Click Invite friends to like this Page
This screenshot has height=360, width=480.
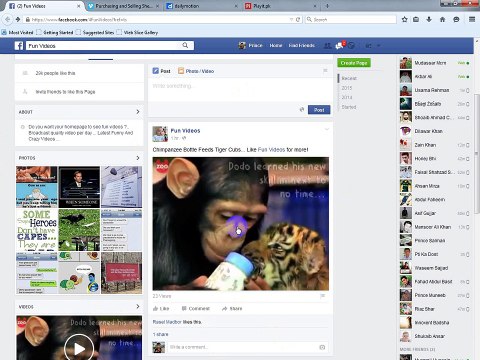coord(65,92)
